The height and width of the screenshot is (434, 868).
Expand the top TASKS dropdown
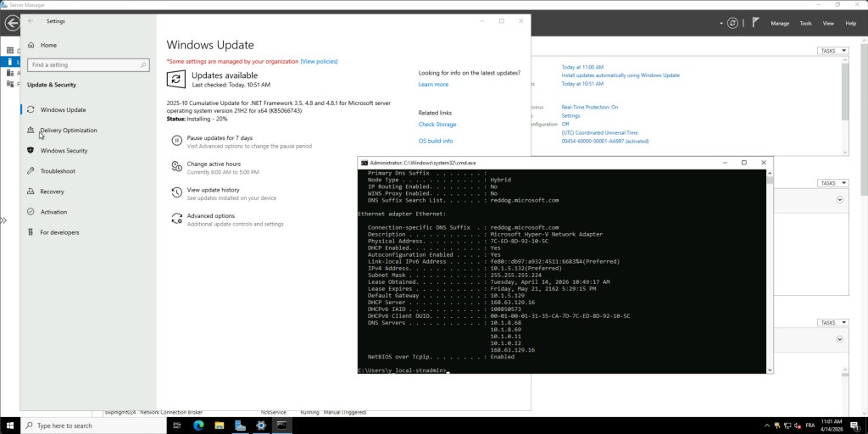coord(832,51)
